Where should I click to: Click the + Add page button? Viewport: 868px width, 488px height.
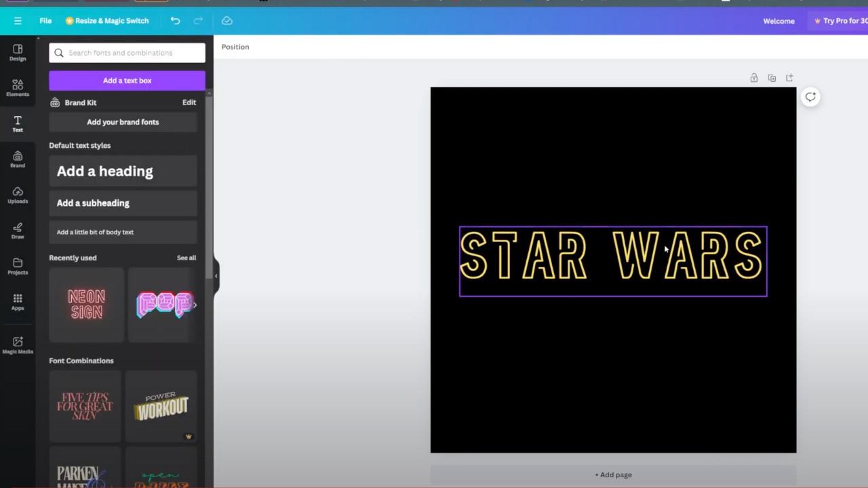(613, 475)
